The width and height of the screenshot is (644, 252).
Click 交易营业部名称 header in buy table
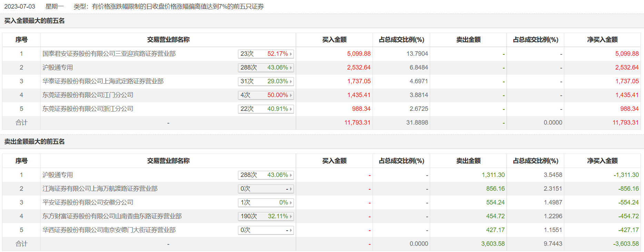coord(168,40)
